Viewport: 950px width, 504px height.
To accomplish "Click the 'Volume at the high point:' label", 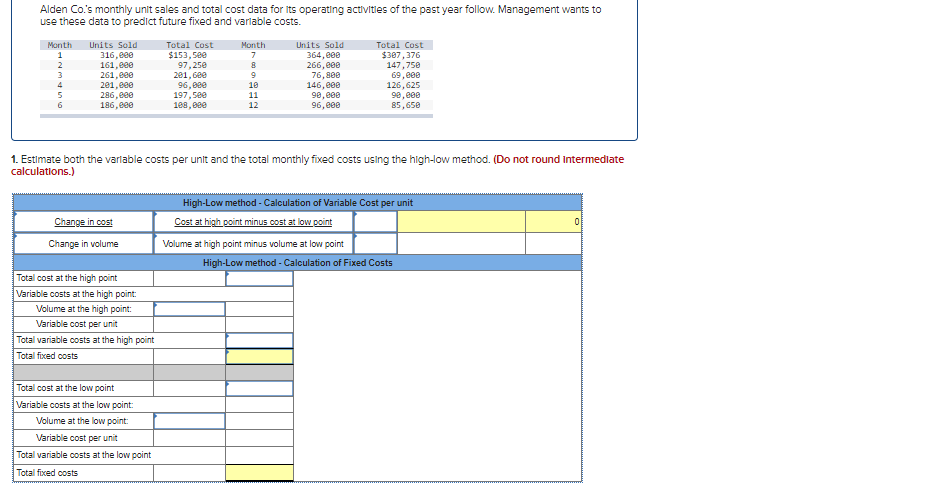I will [x=84, y=309].
